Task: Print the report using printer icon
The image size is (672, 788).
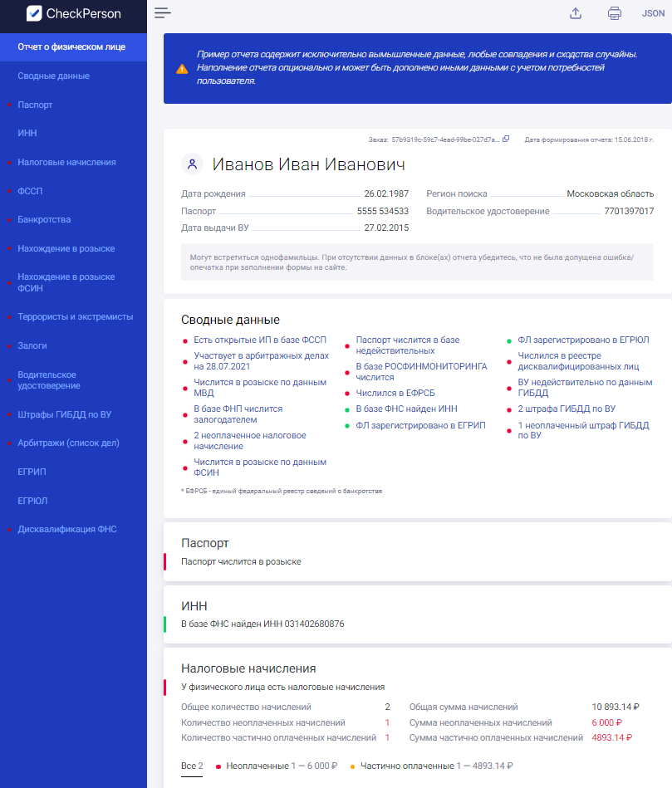Action: 614,13
